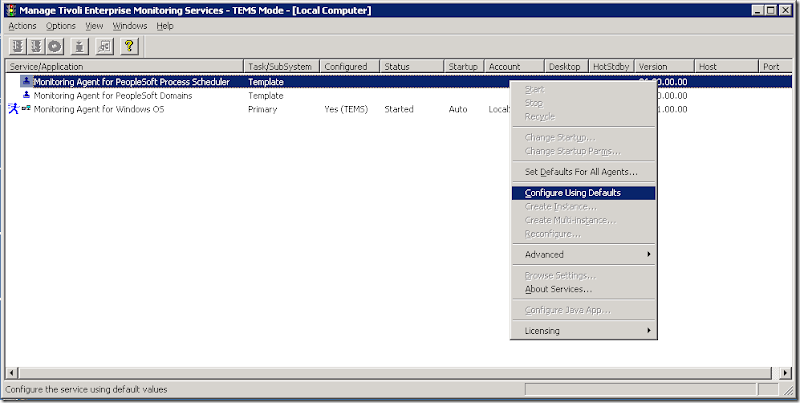Click the template icon beside PeopleSoft Domains
The height and width of the screenshot is (403, 800).
27,95
